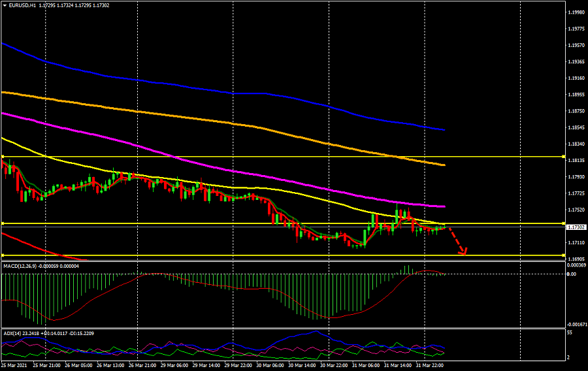Click the 29 Mar 06:00 time axis label
The width and height of the screenshot is (588, 371).
pyautogui.click(x=174, y=365)
